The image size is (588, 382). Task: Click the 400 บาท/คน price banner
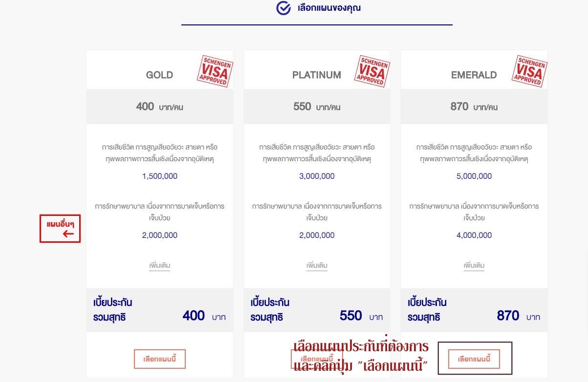pyautogui.click(x=160, y=106)
